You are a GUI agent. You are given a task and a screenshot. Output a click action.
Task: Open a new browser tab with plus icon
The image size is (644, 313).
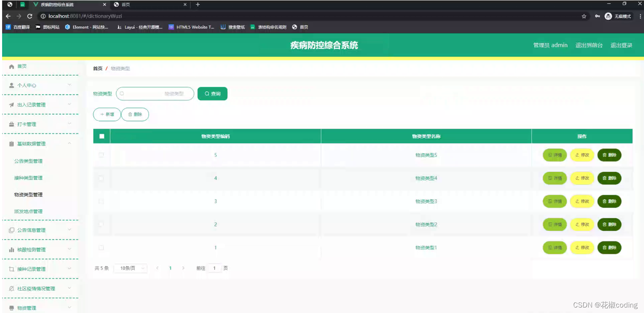click(198, 5)
